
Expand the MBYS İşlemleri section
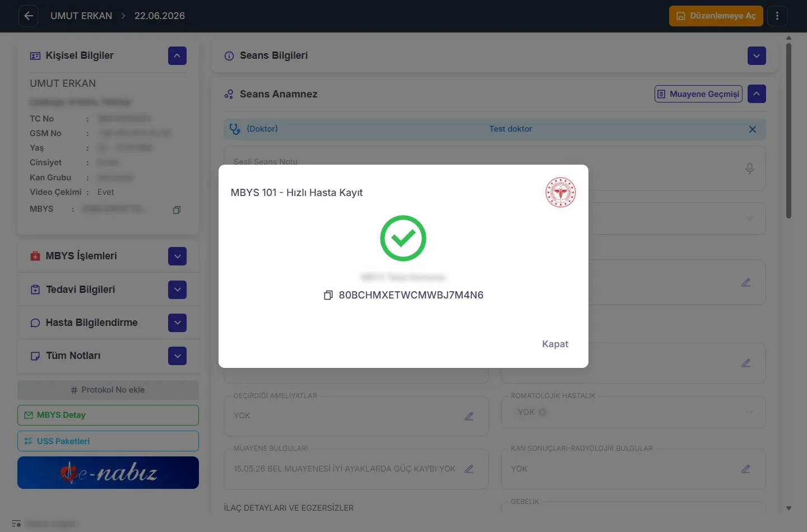[x=177, y=256]
